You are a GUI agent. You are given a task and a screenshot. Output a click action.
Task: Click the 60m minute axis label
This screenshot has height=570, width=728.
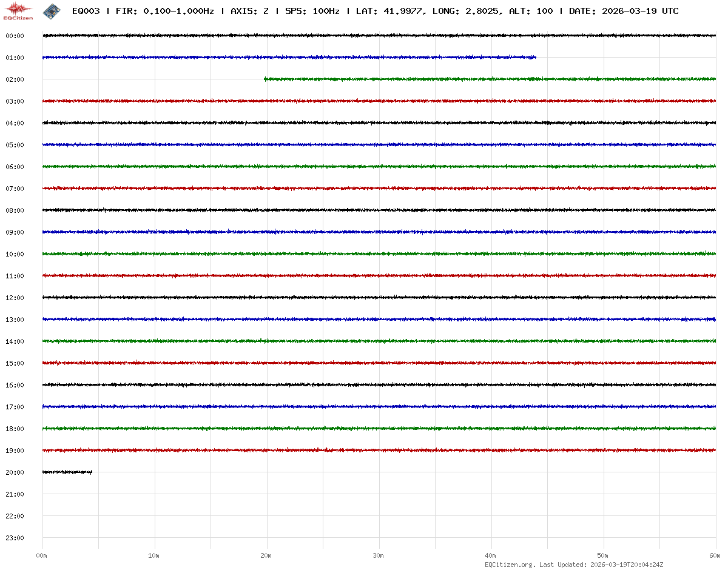(x=715, y=556)
